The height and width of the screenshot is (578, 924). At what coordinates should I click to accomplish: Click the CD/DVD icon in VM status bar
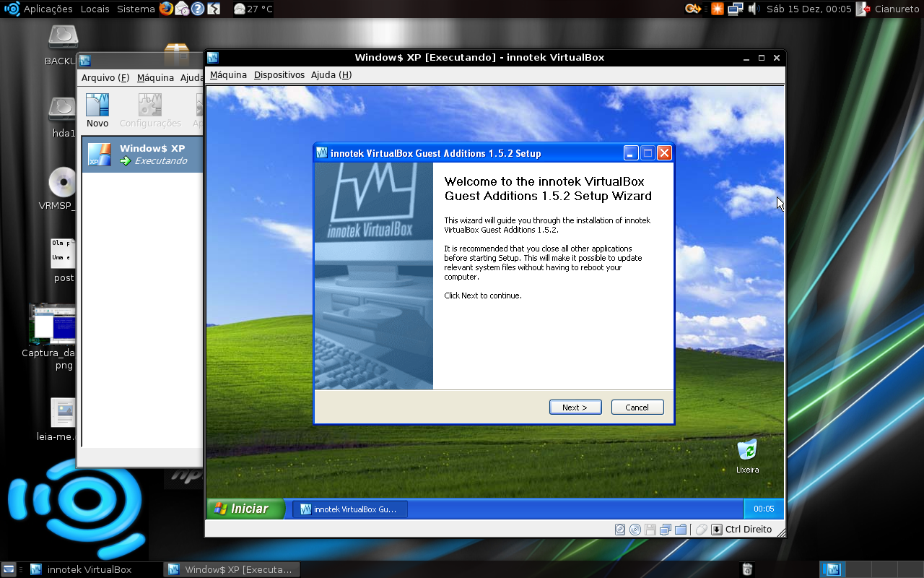point(635,530)
